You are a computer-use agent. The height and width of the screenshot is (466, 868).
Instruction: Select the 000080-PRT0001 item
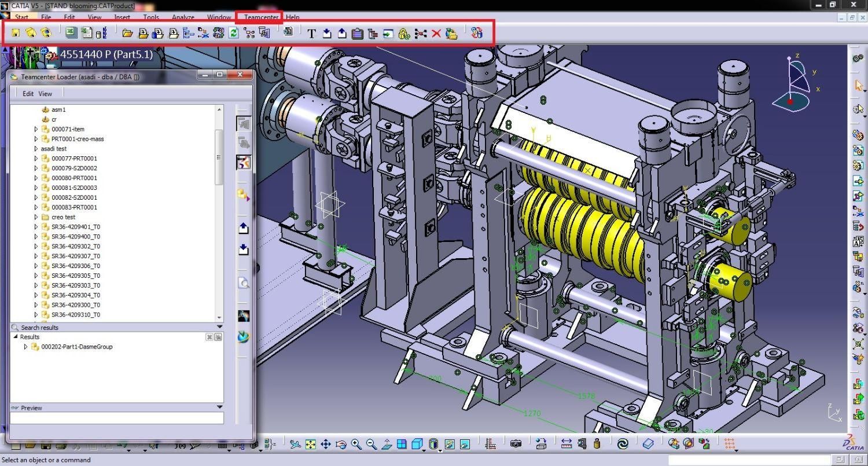coord(74,178)
